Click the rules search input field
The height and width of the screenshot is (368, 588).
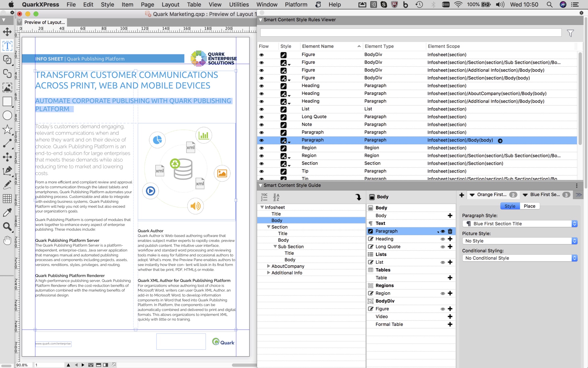[x=411, y=33]
